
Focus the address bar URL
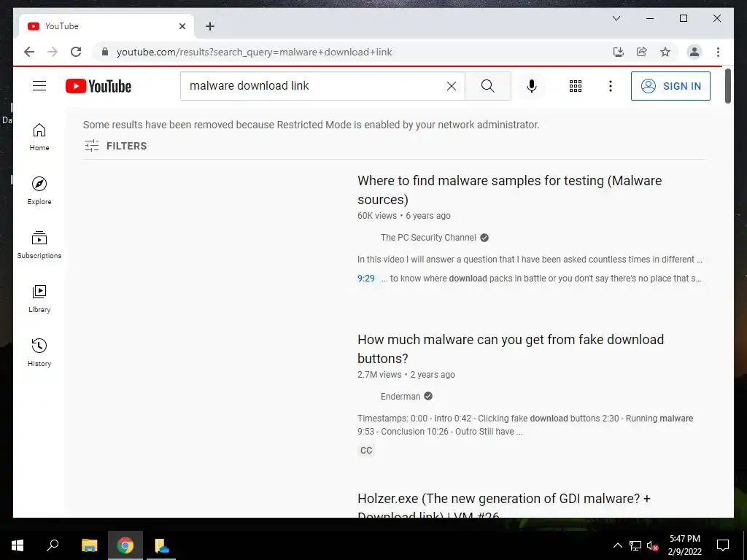tap(254, 52)
